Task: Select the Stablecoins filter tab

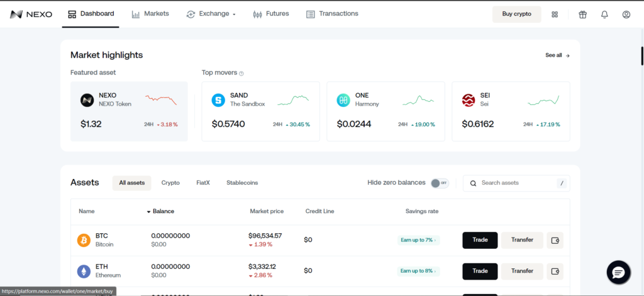Action: click(242, 183)
